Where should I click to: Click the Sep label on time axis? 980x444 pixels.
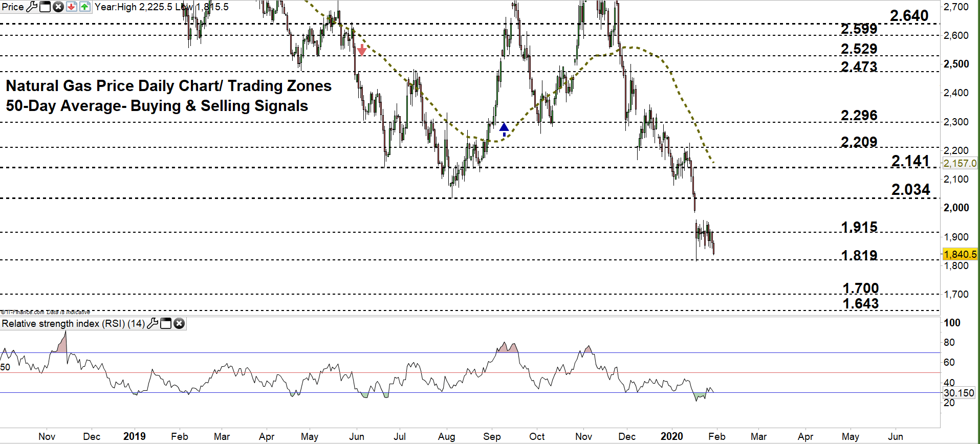tap(492, 436)
